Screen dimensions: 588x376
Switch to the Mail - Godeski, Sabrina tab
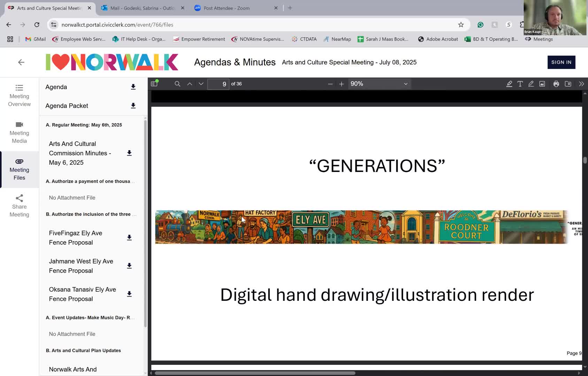pos(143,8)
